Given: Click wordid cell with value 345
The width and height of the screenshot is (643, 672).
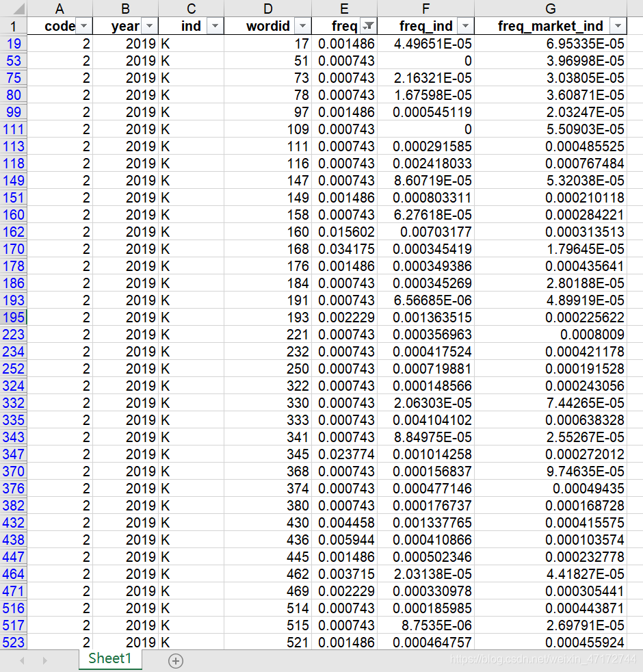Looking at the screenshot, I should pos(267,454).
